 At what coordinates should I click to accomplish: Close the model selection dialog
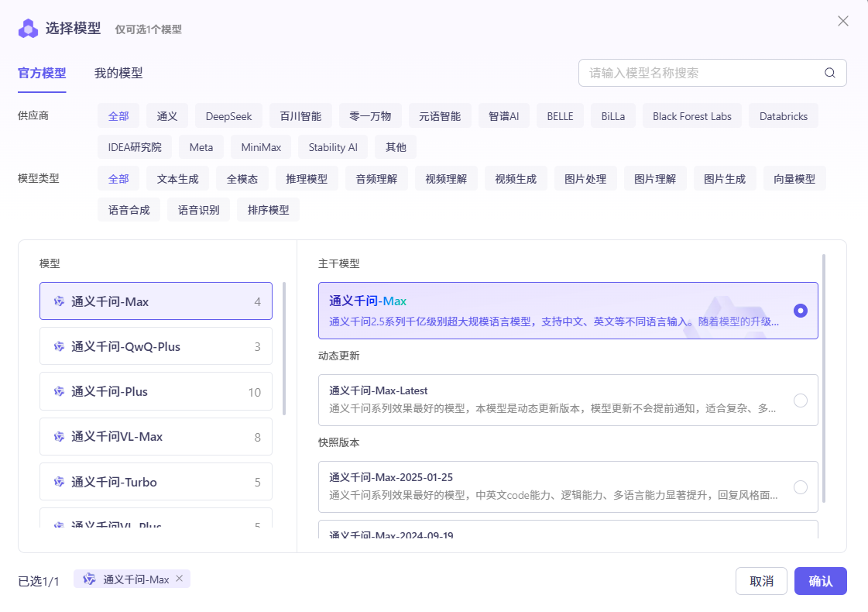(x=842, y=21)
